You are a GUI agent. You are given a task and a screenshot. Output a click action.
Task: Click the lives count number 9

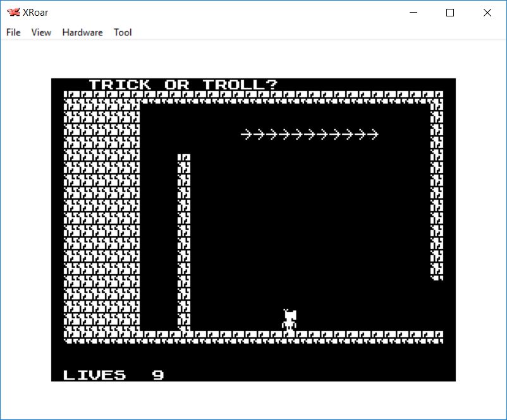[158, 375]
